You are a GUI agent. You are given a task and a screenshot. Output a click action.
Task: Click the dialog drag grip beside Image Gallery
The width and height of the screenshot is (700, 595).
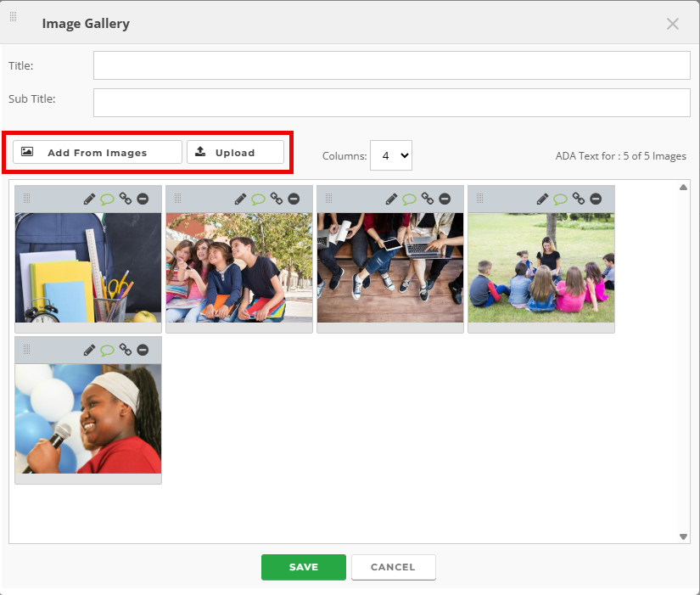(13, 17)
